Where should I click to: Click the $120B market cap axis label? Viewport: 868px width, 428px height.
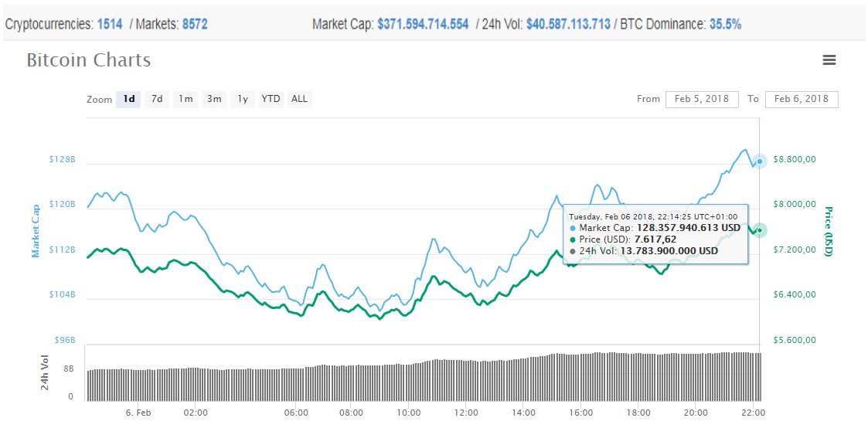(x=62, y=205)
